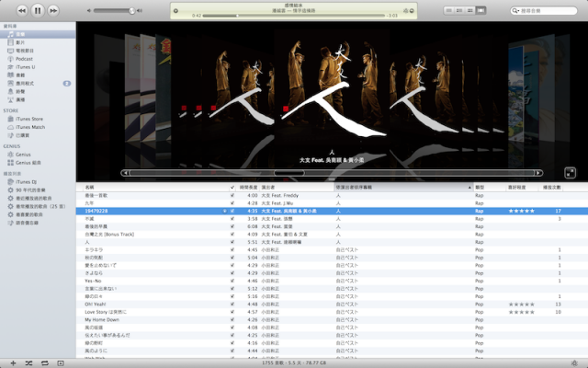This screenshot has width=588, height=368.
Task: Click the apps update count badge
Action: tap(67, 84)
